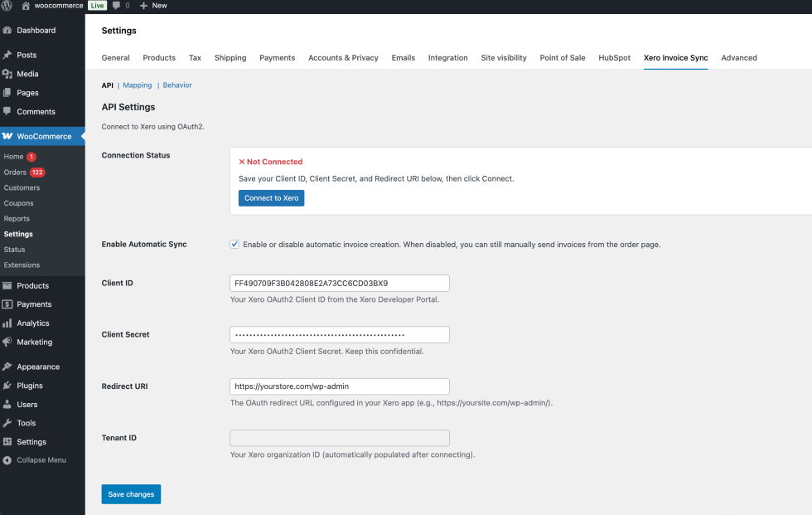
Task: Click the Pages icon in sidebar
Action: coord(7,93)
